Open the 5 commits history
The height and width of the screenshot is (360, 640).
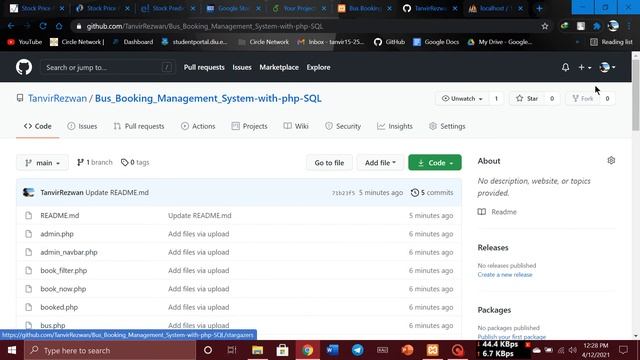coord(432,193)
